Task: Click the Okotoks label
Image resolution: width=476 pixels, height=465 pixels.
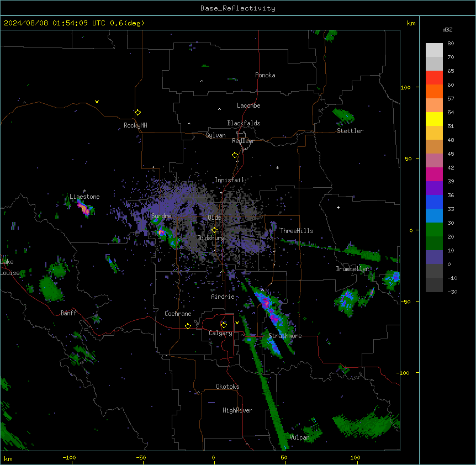Action: coord(228,387)
